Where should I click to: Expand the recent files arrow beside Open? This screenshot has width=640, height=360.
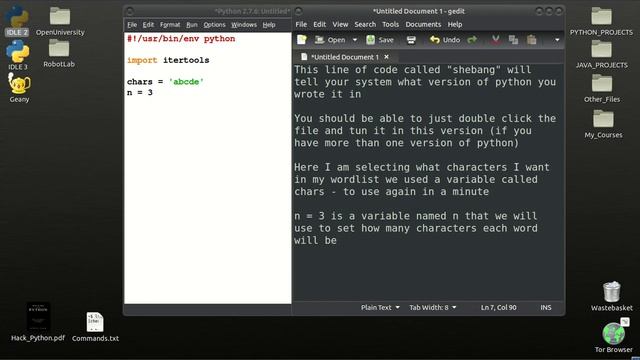click(355, 40)
